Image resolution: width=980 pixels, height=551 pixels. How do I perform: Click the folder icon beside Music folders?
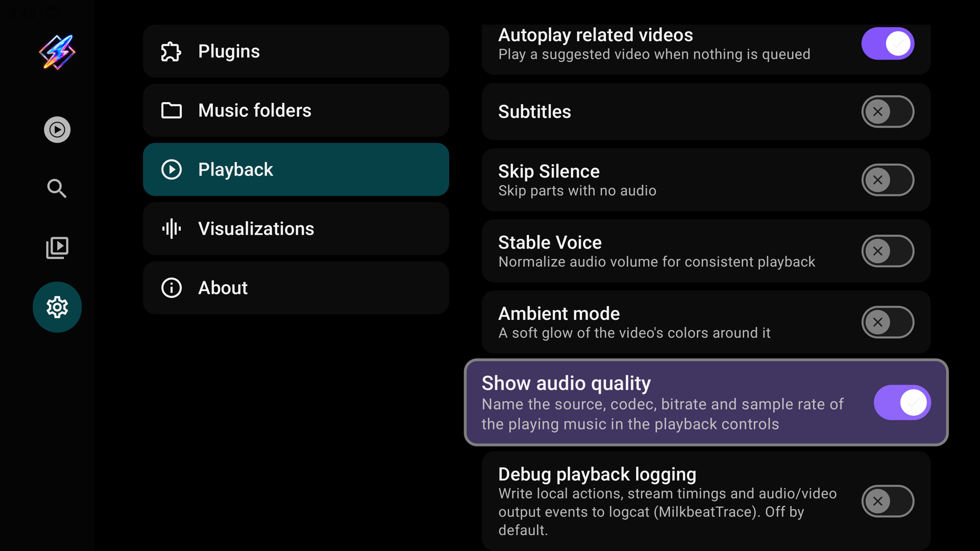tap(171, 111)
